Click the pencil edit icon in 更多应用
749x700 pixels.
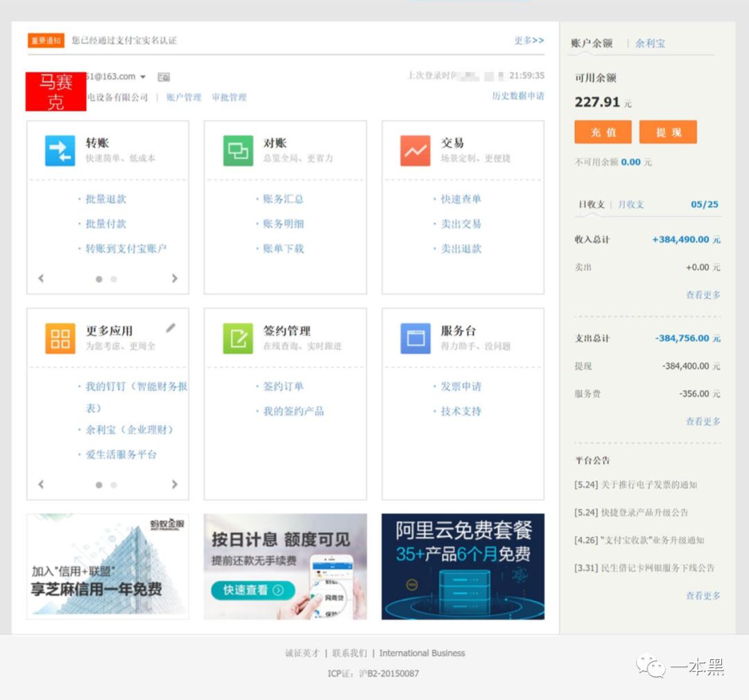coord(171,328)
